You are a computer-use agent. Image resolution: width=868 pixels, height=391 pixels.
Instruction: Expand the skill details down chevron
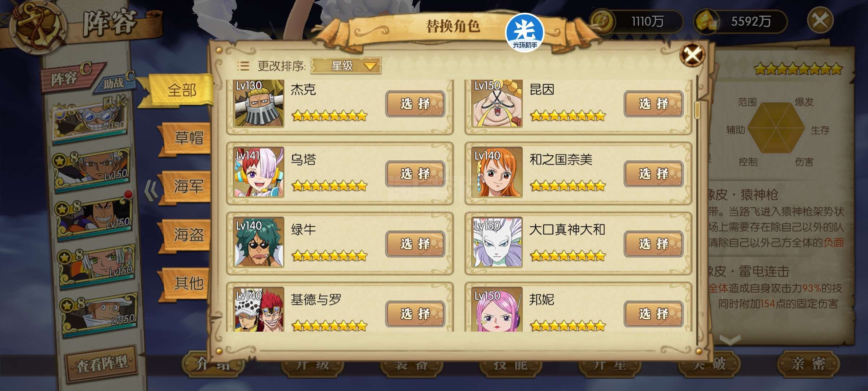[730, 340]
